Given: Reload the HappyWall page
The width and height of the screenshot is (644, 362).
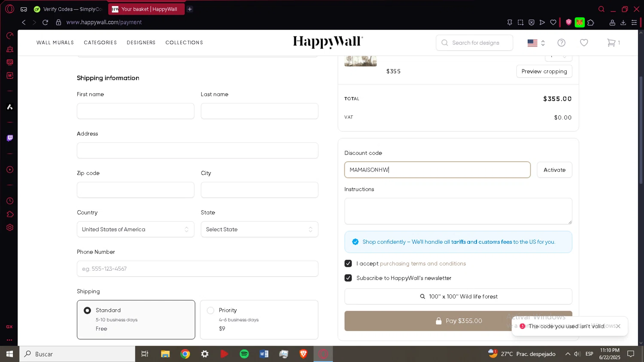Looking at the screenshot, I should [45, 22].
